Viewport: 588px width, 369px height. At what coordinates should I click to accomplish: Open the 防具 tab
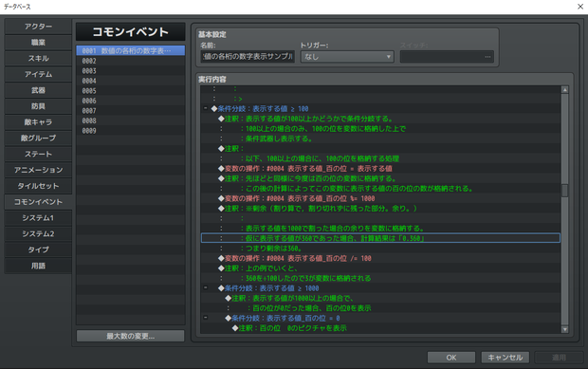click(38, 106)
